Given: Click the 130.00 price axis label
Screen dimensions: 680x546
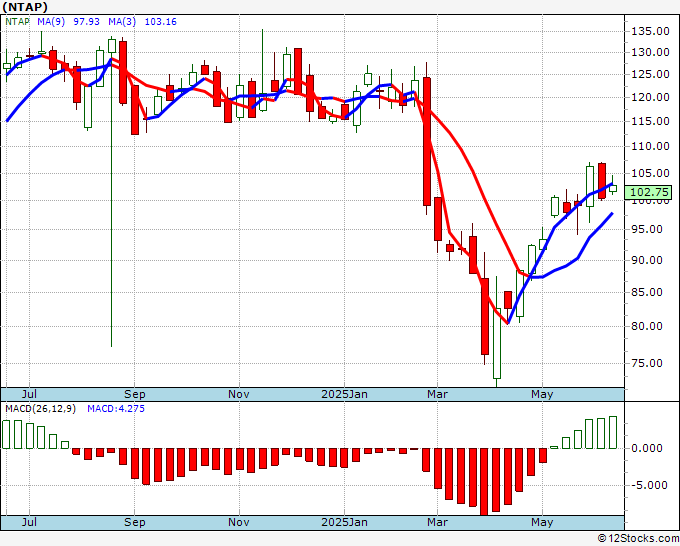Looking at the screenshot, I should [x=650, y=52].
